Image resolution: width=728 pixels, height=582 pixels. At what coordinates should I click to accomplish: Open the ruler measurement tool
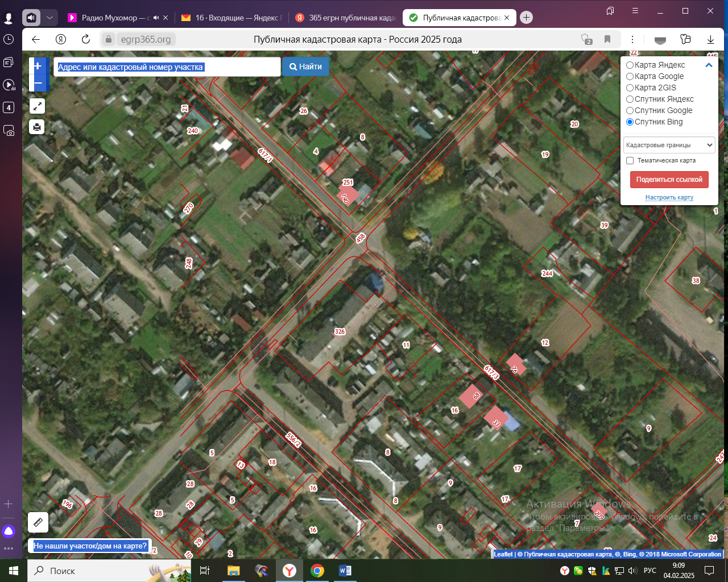[38, 522]
